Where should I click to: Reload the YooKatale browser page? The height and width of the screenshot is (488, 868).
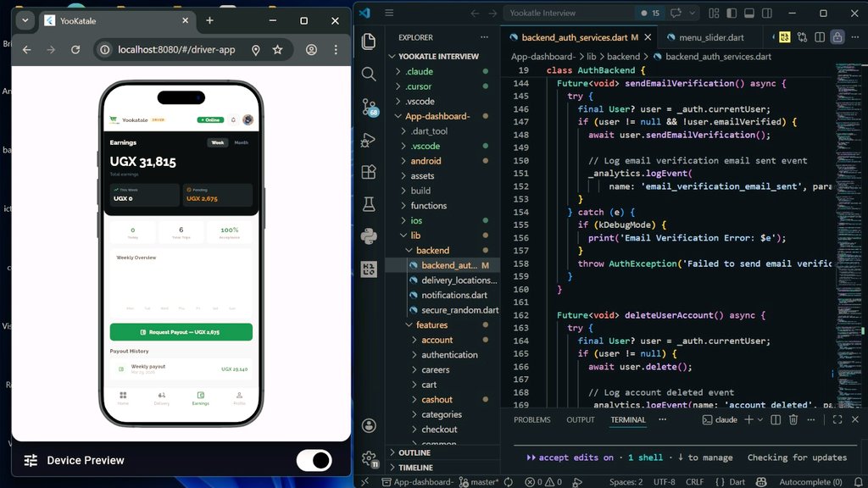click(x=75, y=50)
